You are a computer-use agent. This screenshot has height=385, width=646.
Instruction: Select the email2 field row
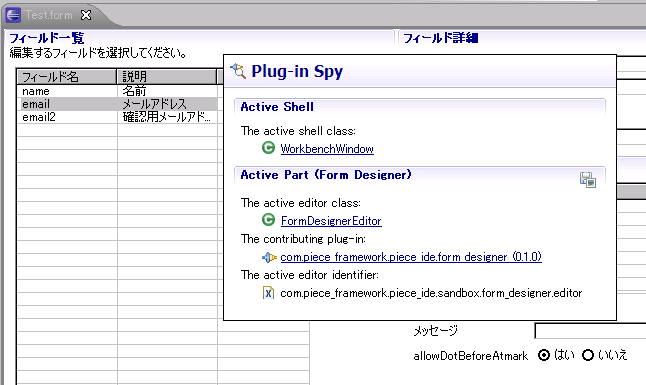point(117,117)
